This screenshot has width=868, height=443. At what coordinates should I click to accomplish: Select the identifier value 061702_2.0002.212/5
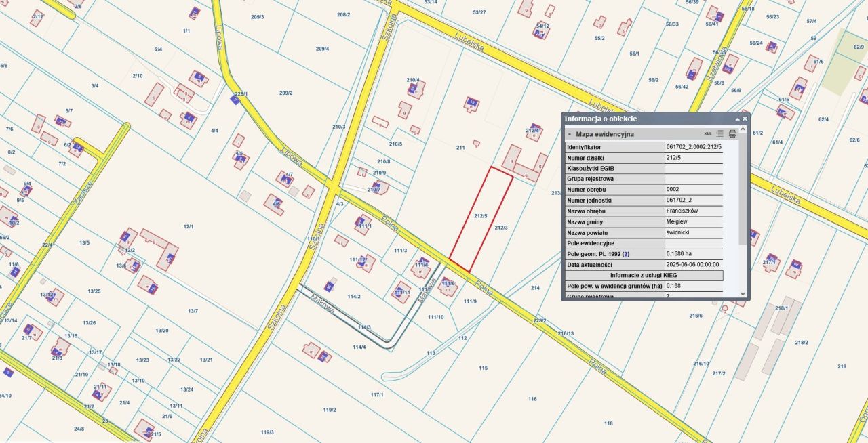(694, 147)
